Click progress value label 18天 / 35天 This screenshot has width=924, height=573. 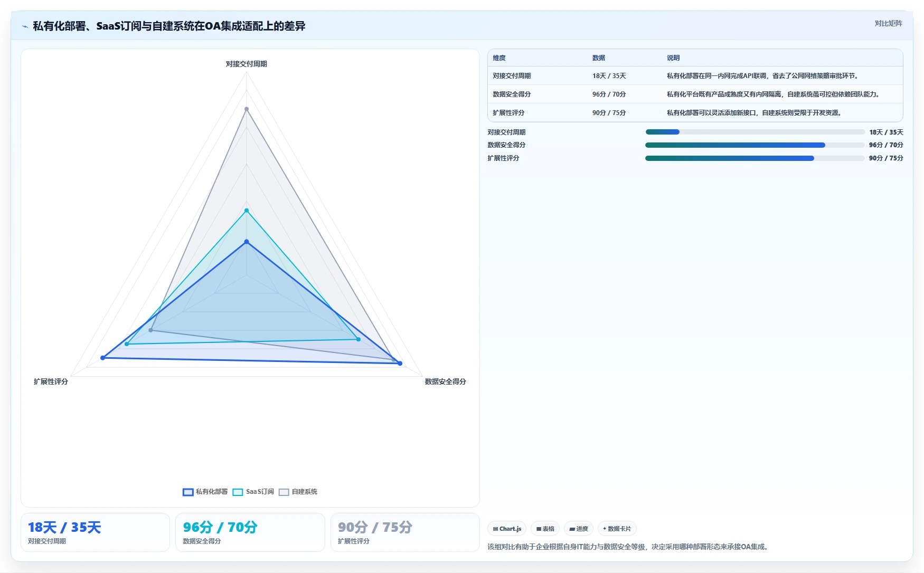tap(886, 132)
